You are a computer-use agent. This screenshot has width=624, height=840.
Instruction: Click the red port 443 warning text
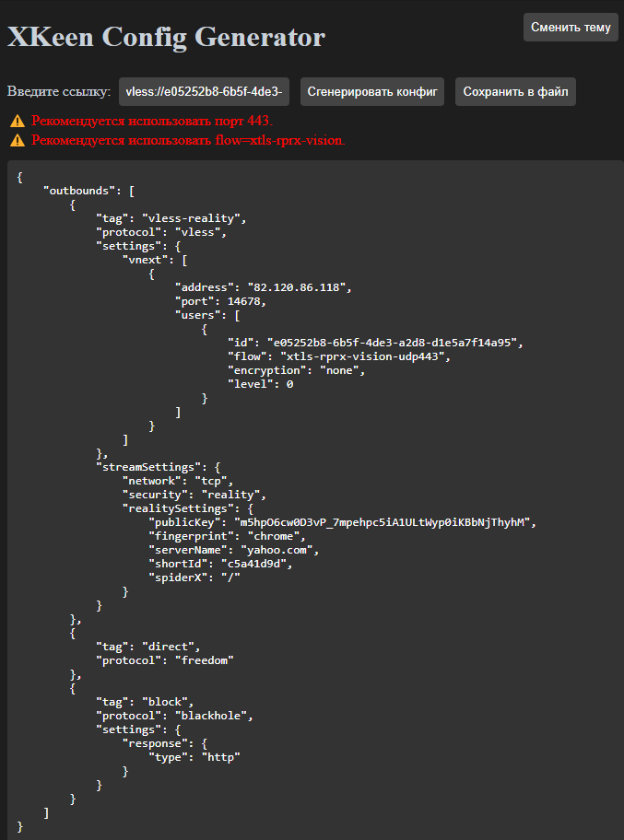click(152, 121)
